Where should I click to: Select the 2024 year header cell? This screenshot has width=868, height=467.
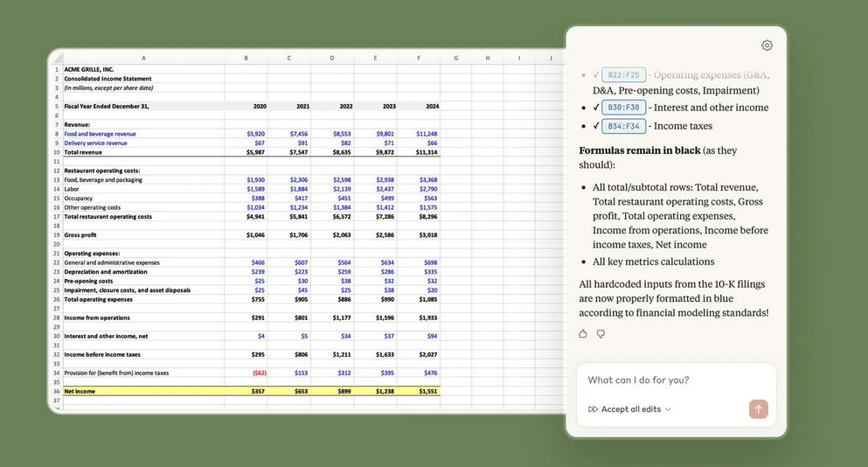click(x=419, y=107)
